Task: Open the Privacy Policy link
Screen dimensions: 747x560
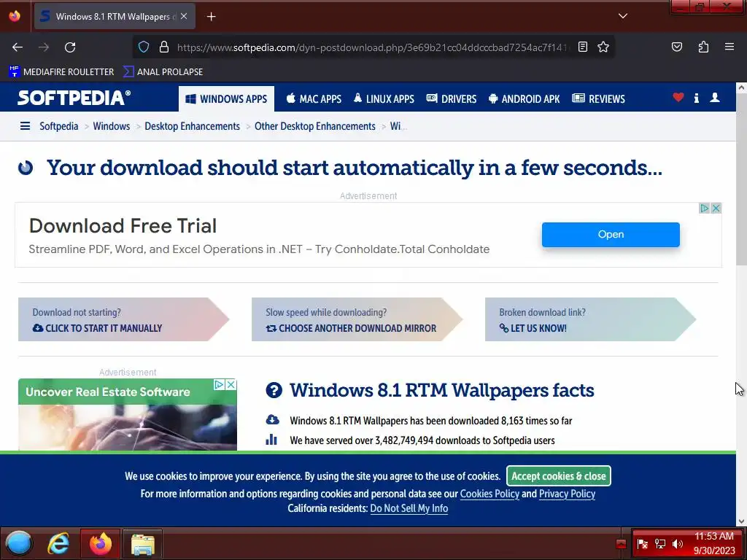Action: (567, 494)
